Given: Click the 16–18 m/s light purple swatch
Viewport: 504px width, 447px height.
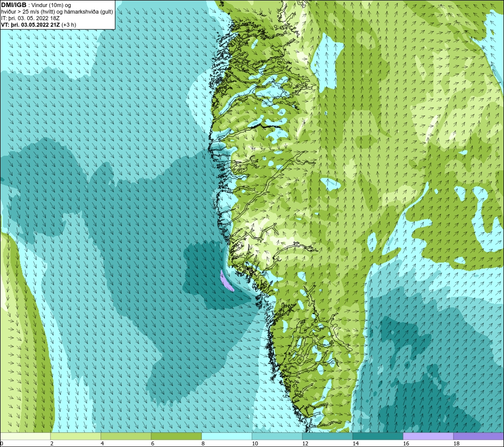Looking at the screenshot, I should [x=428, y=436].
